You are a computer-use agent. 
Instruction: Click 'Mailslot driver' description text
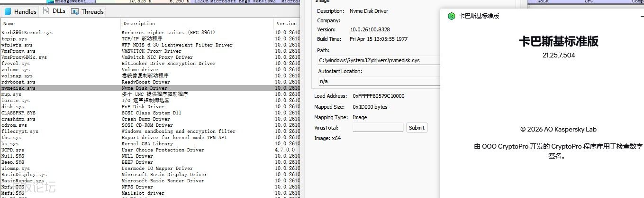143,193
